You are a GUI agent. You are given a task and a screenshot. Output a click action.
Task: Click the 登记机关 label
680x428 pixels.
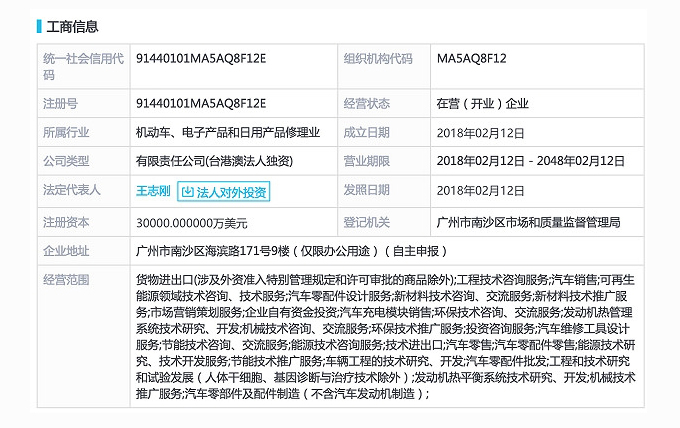pos(366,222)
